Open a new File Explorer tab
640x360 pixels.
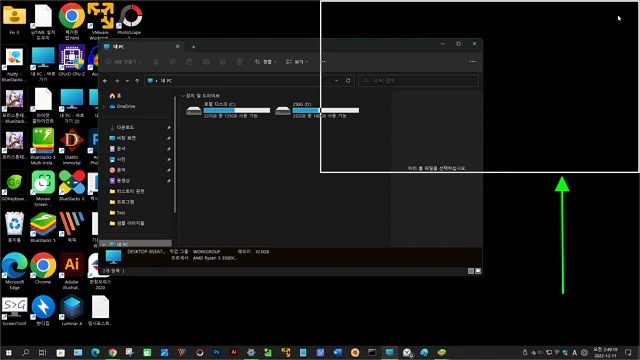tap(193, 47)
